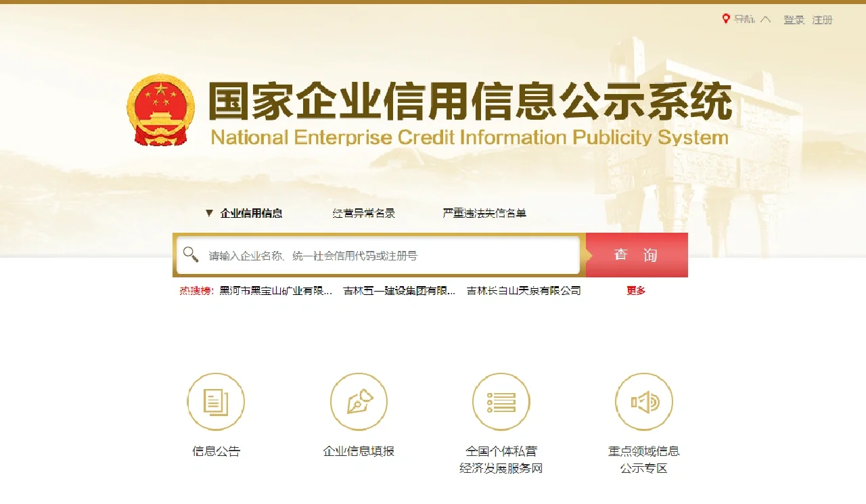
Task: Open 重点领域信息公示专区 text label
Action: 644,460
